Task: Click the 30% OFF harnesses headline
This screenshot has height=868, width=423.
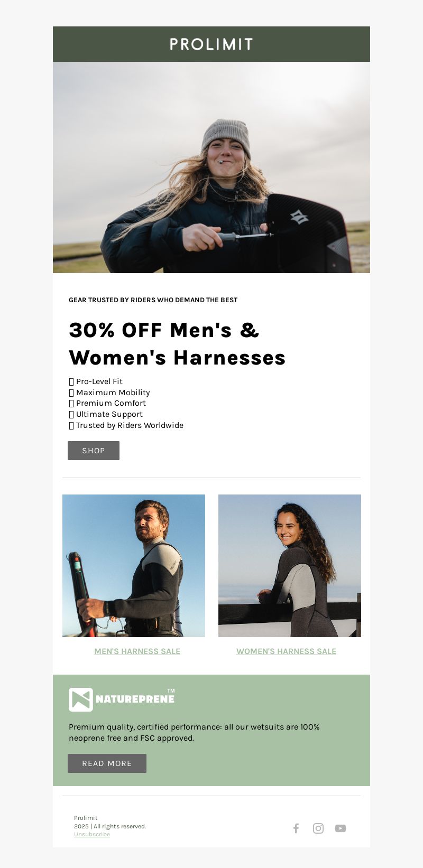Action: 177,344
